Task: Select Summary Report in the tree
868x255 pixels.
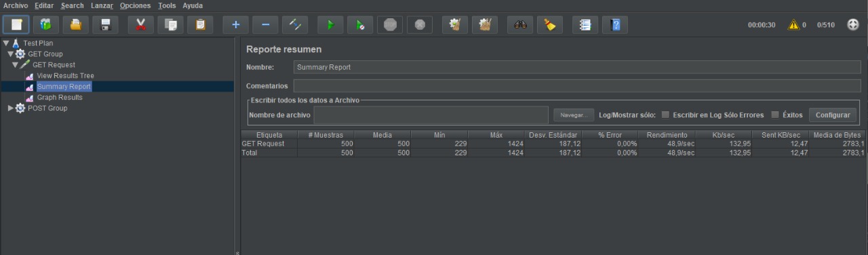Action: click(64, 87)
